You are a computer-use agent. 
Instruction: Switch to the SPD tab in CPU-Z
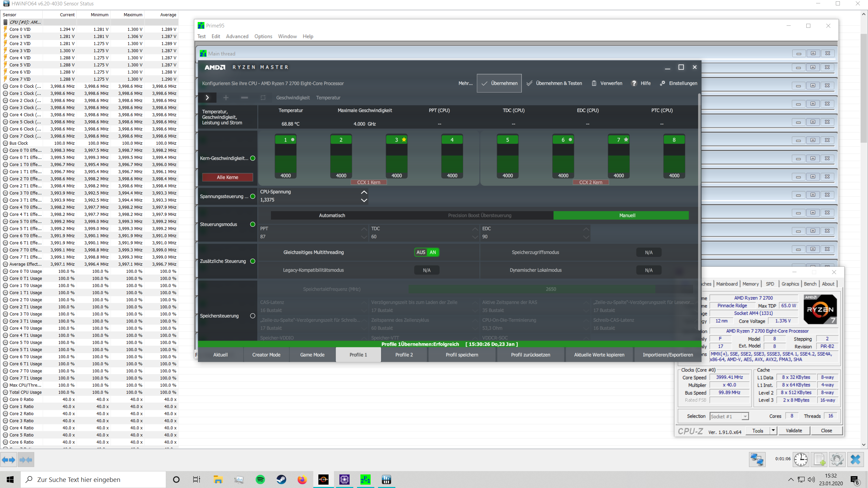click(770, 284)
